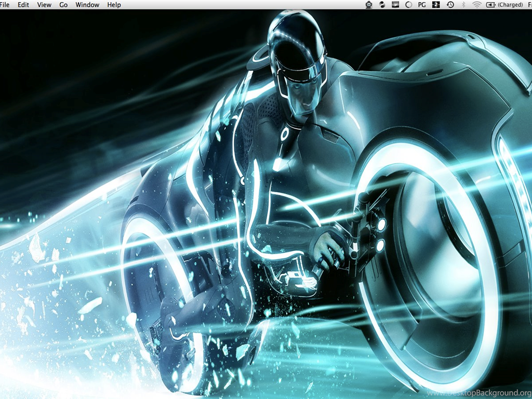Click the battery (Charged) status text
Viewport: 532px width, 399px height.
click(510, 5)
